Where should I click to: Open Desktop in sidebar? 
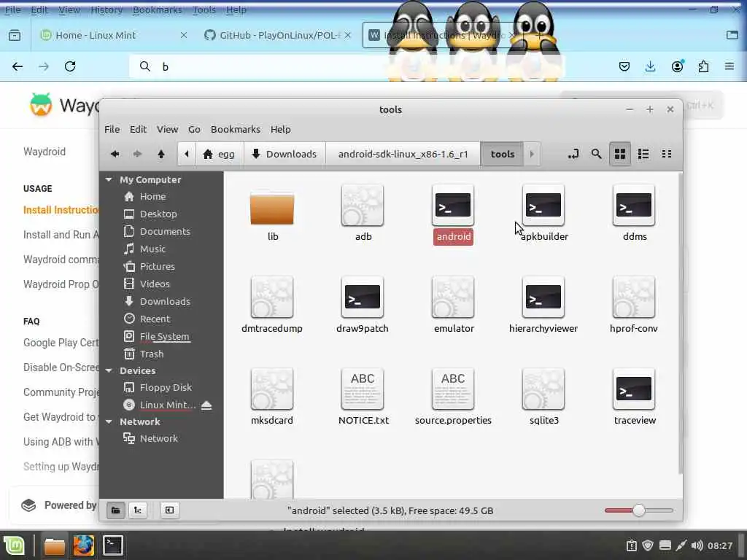click(158, 214)
